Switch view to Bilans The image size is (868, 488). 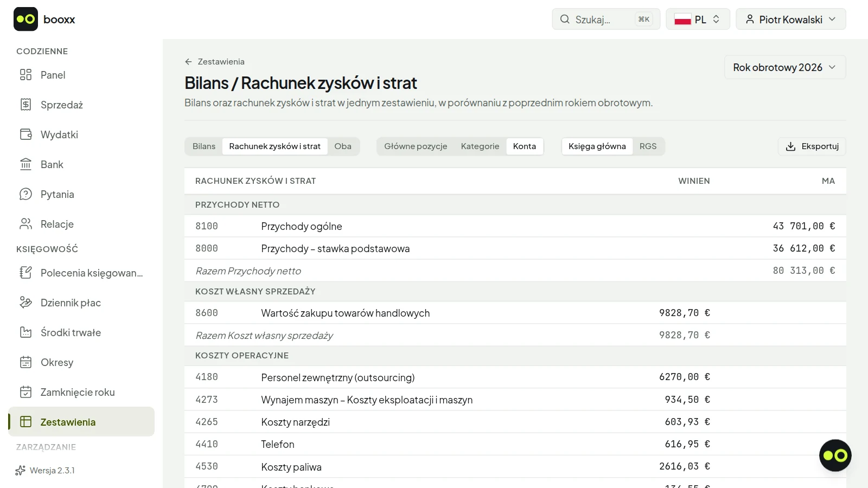click(x=204, y=146)
